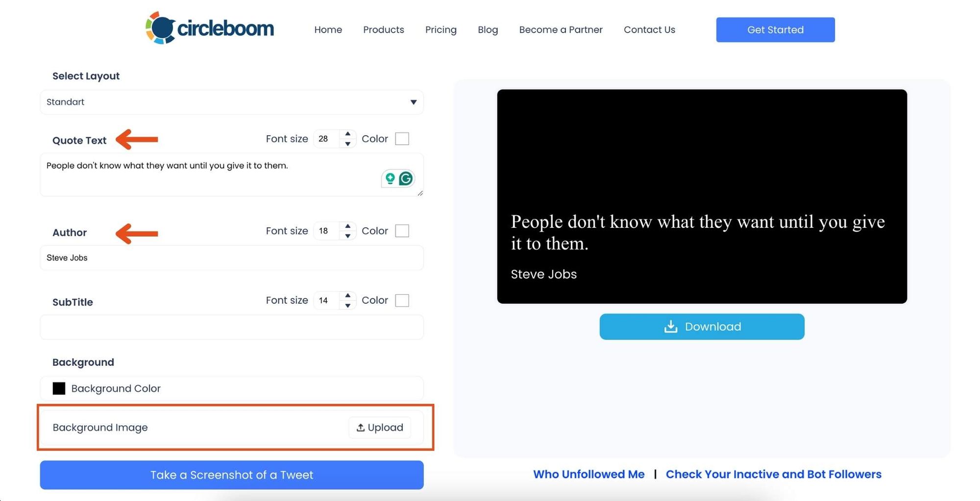Click the green lightbulb suggestion icon
The image size is (980, 501).
click(x=390, y=178)
